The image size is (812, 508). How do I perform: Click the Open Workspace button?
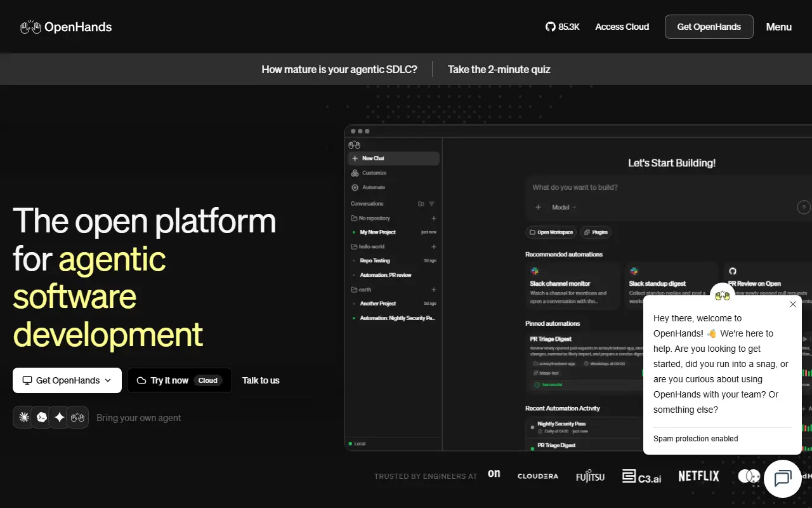[x=551, y=232]
